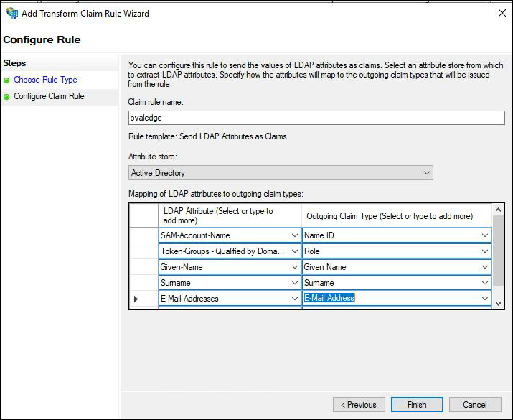Open the E-Mail-Addresses attribute dropdown
The width and height of the screenshot is (513, 420).
[x=295, y=299]
